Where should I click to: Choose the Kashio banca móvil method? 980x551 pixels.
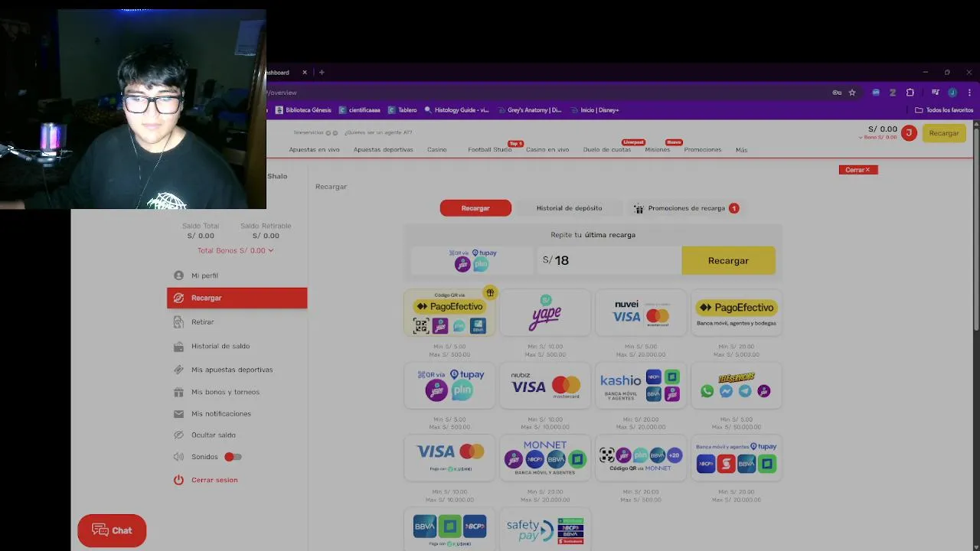641,386
